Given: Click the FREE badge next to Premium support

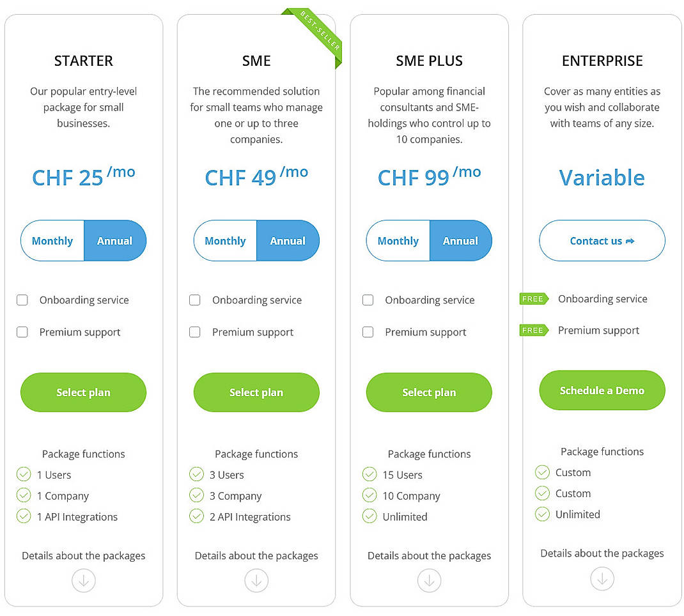Looking at the screenshot, I should pos(534,330).
